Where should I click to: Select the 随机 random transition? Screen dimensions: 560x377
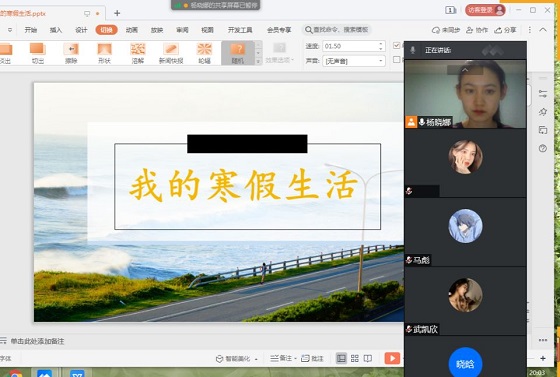[238, 53]
